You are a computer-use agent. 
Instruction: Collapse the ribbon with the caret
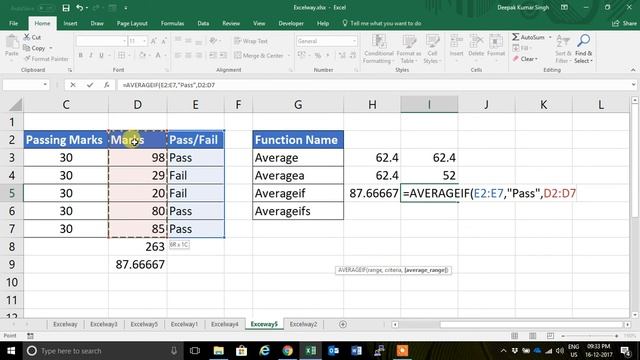[633, 70]
